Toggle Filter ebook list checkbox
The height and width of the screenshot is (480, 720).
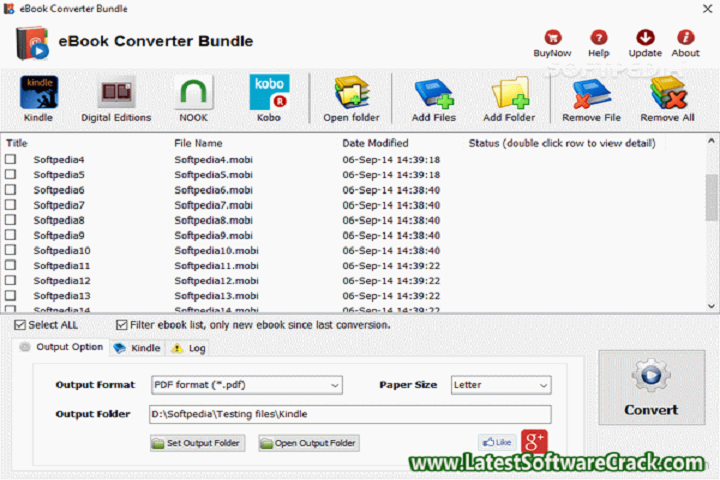(122, 325)
